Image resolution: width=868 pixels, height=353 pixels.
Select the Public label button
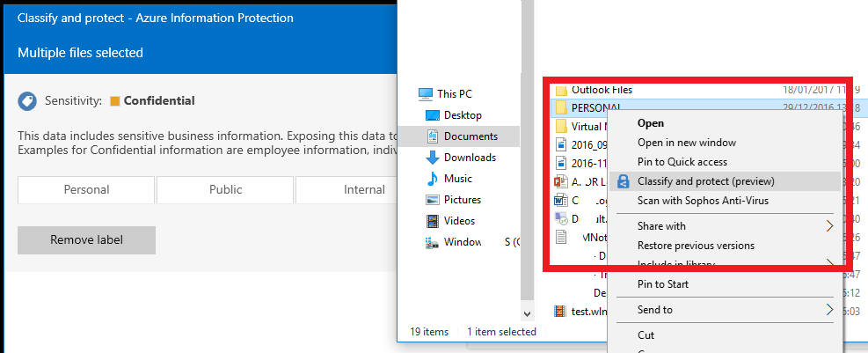pos(225,190)
